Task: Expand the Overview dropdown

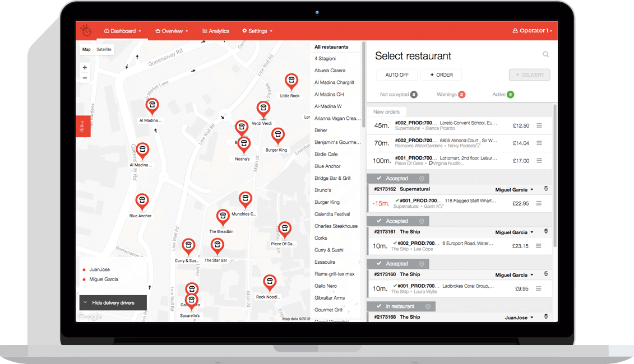Action: click(x=172, y=31)
